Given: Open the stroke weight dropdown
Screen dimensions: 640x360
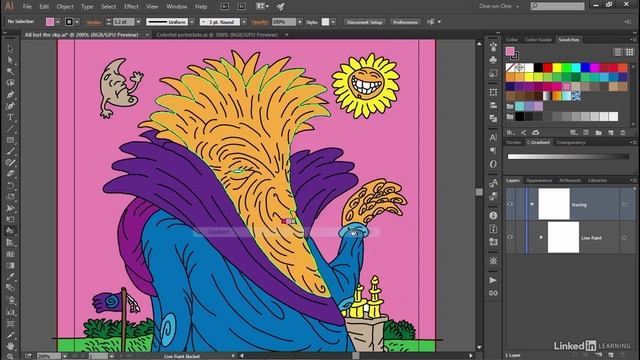Looking at the screenshot, I should coord(138,22).
